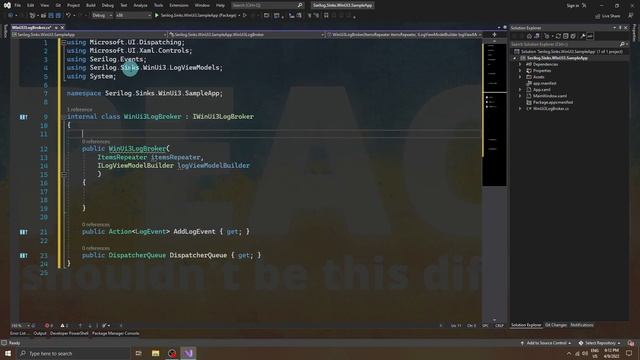Open the Error List tab

(x=19, y=333)
